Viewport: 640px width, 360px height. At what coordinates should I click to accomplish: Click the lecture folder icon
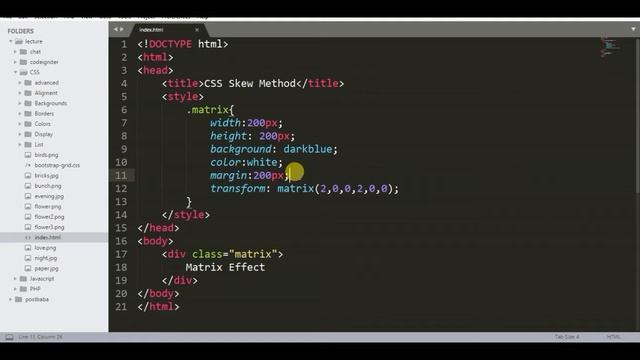[x=19, y=41]
